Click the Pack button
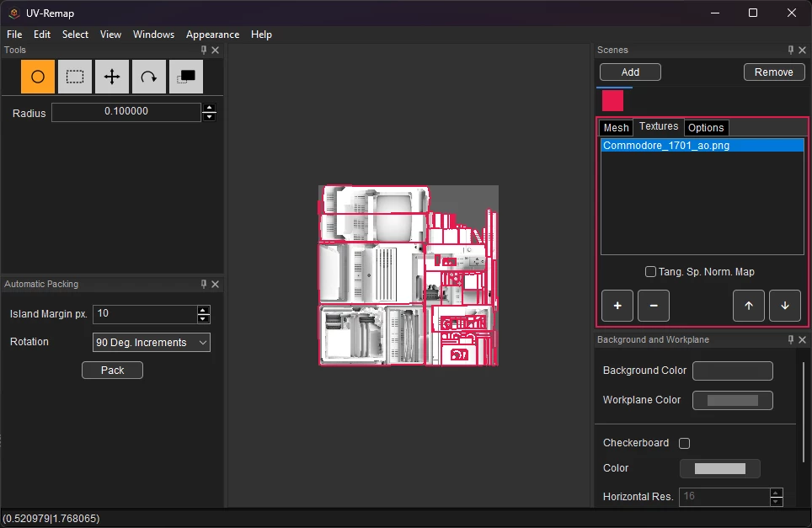Screen dimensions: 812x528 pyautogui.click(x=112, y=371)
